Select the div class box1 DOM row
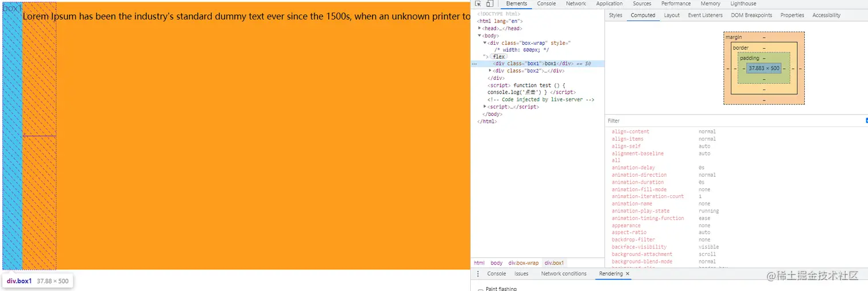868x291 pixels. [x=537, y=64]
